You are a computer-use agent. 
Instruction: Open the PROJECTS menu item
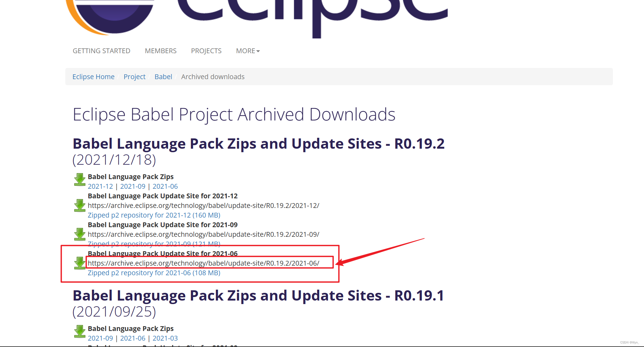[206, 51]
